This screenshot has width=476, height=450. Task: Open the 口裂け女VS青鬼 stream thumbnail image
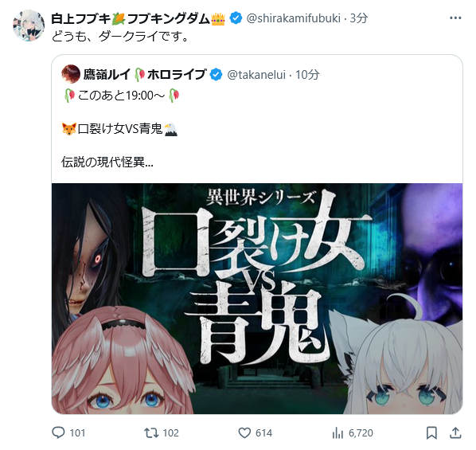257,299
